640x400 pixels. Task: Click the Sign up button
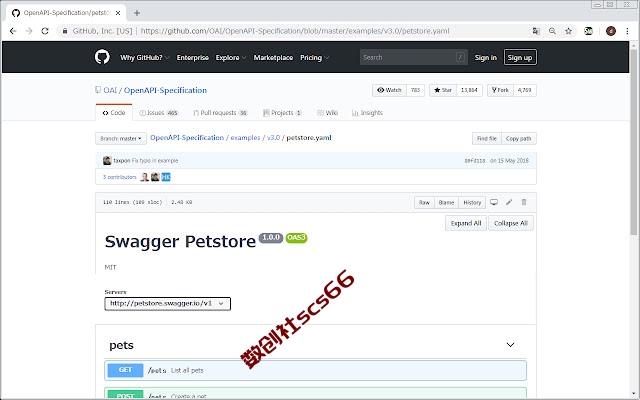[520, 58]
